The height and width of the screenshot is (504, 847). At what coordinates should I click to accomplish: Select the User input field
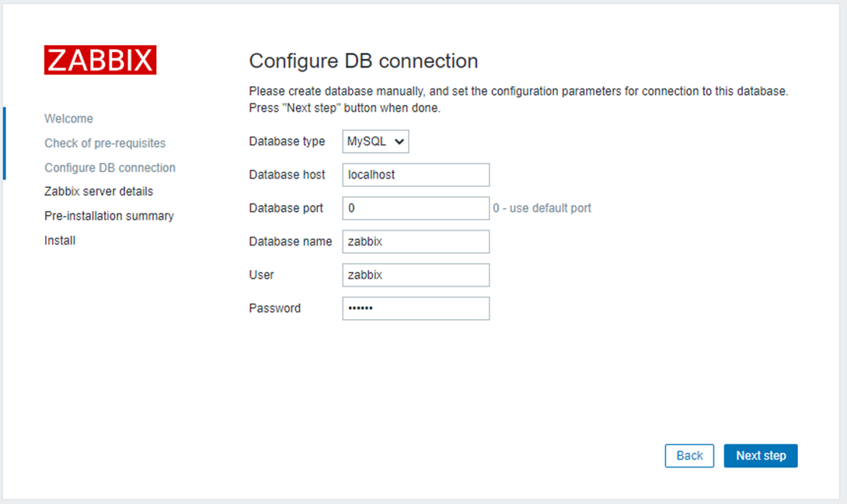[416, 275]
